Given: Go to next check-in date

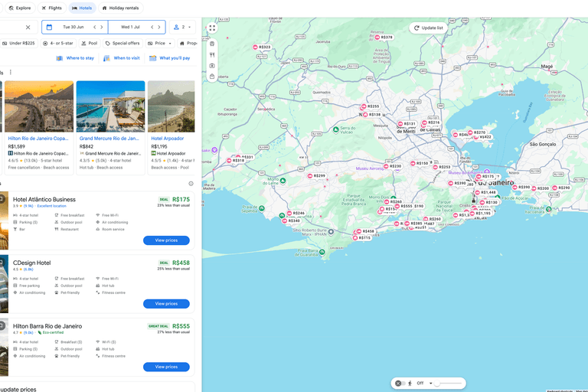Looking at the screenshot, I should [x=101, y=27].
